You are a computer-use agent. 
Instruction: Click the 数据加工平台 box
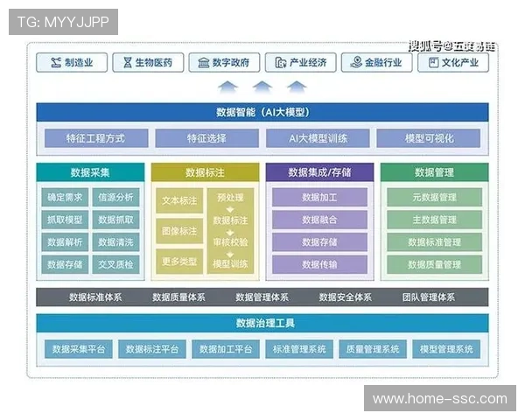[226, 349]
